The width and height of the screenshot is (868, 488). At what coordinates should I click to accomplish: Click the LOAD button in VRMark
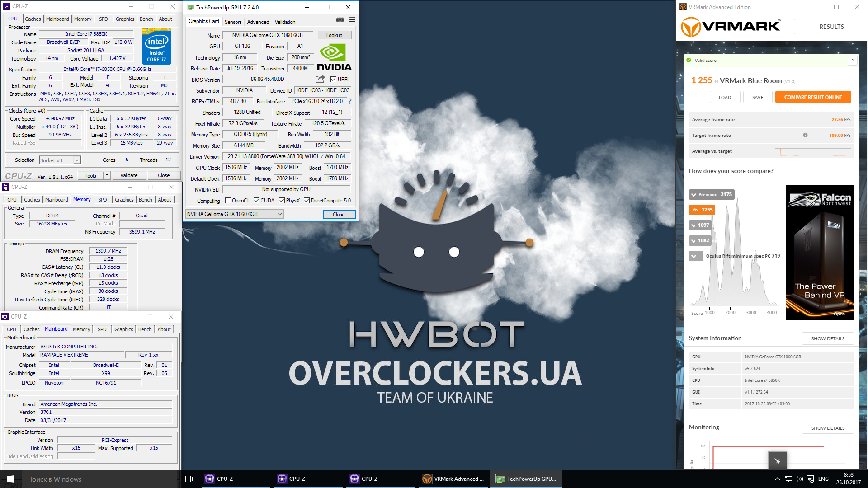tap(725, 97)
